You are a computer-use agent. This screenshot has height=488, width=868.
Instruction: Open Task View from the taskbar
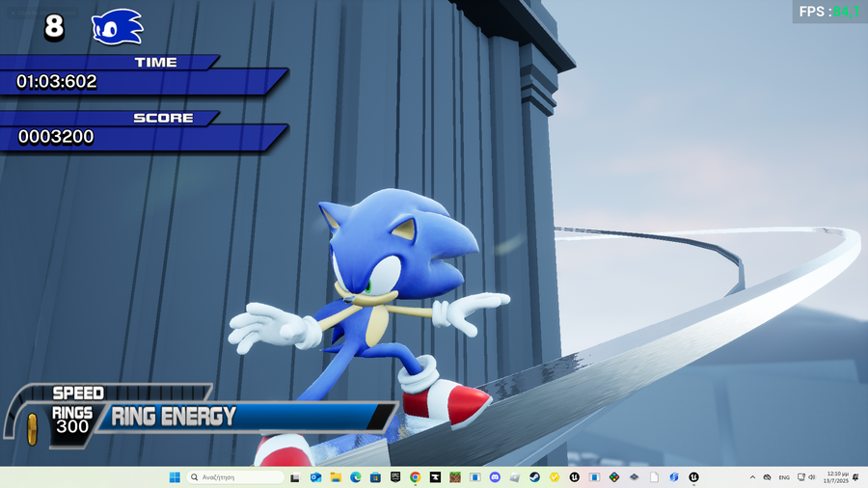(x=295, y=477)
